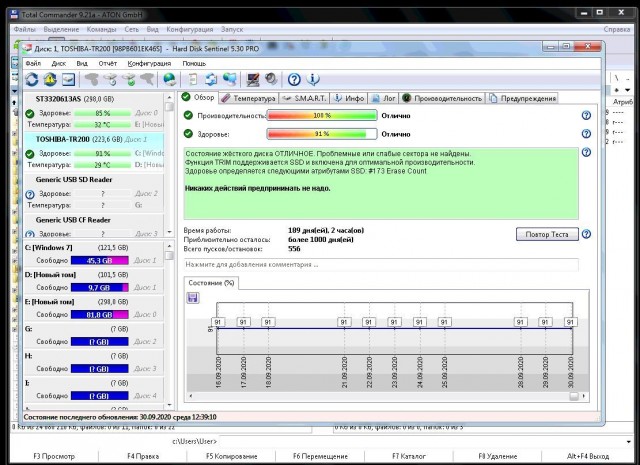Click the monitor configuration toolbar icon

tap(253, 79)
